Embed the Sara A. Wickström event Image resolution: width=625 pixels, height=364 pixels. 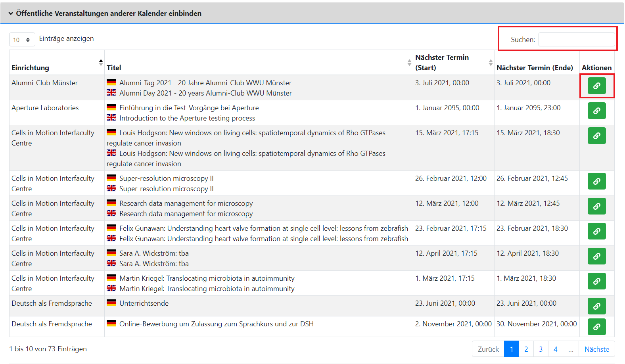(x=596, y=256)
